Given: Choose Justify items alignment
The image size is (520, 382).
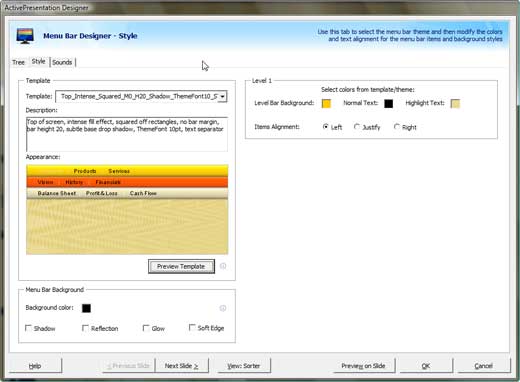Looking at the screenshot, I should click(357, 127).
